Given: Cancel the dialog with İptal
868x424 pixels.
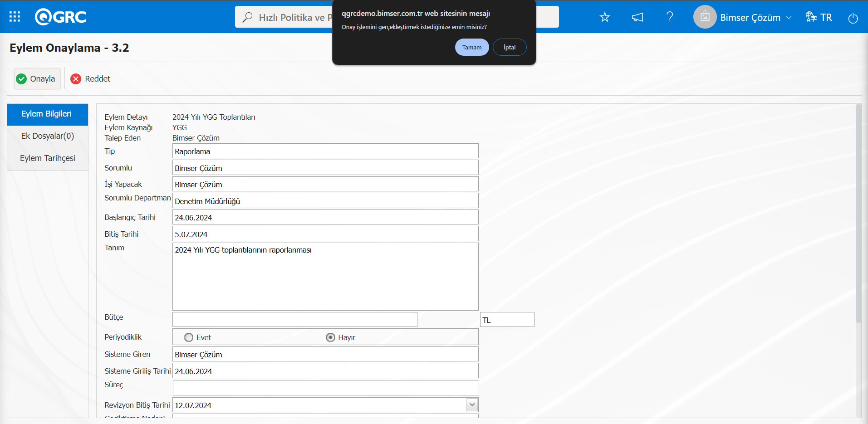Looking at the screenshot, I should (x=510, y=47).
